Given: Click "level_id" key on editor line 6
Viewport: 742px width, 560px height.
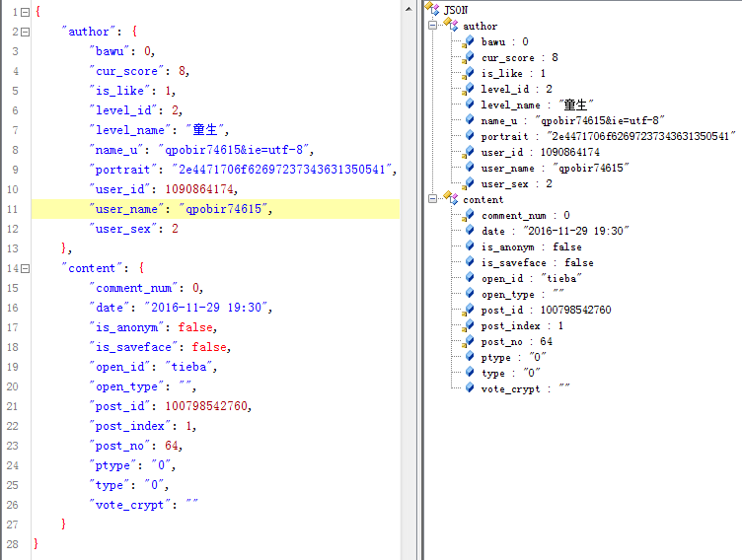Looking at the screenshot, I should tap(123, 110).
